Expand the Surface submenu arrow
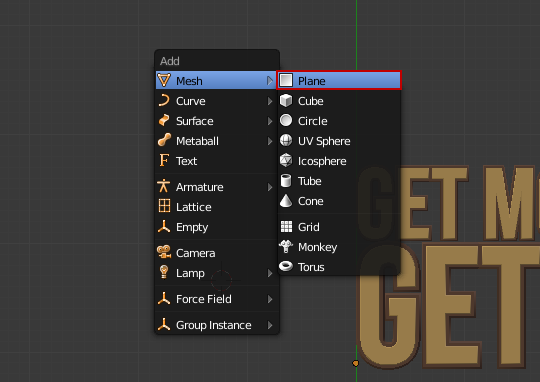 click(x=270, y=121)
